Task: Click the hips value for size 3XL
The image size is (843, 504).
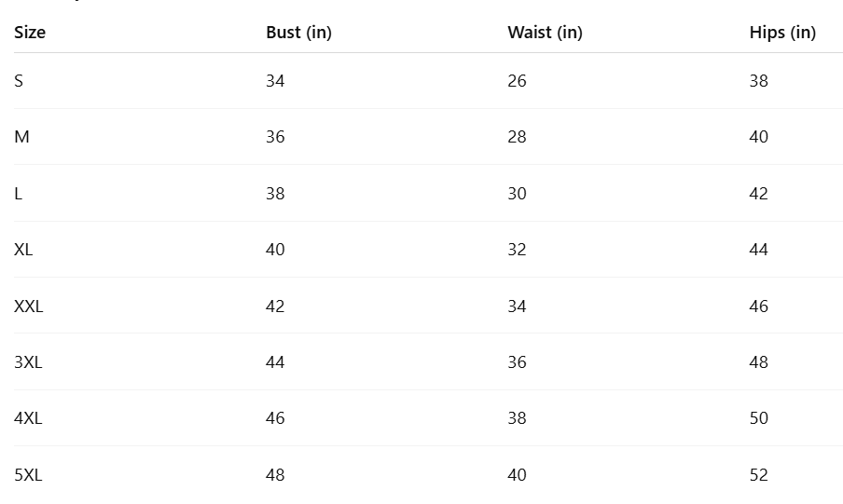Action: pos(759,362)
